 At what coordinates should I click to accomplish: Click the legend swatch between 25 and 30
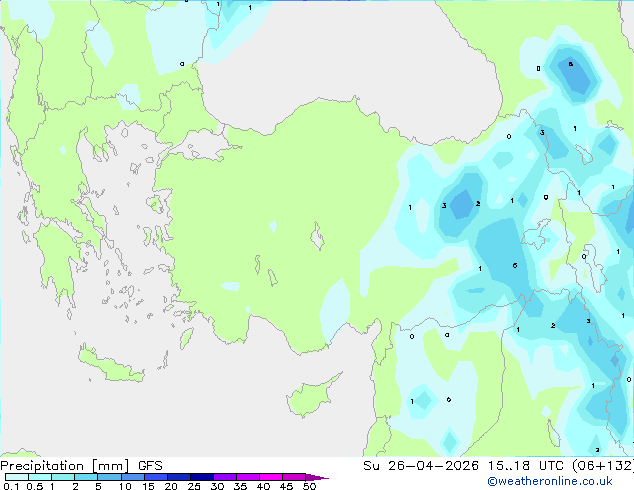[201, 477]
